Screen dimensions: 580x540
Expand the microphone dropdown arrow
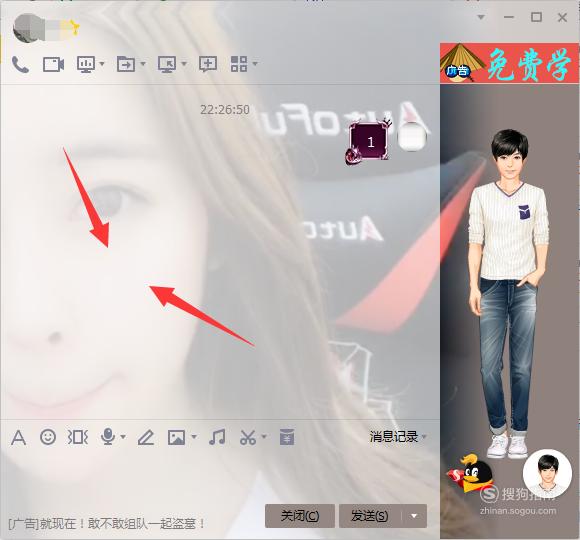click(x=123, y=437)
